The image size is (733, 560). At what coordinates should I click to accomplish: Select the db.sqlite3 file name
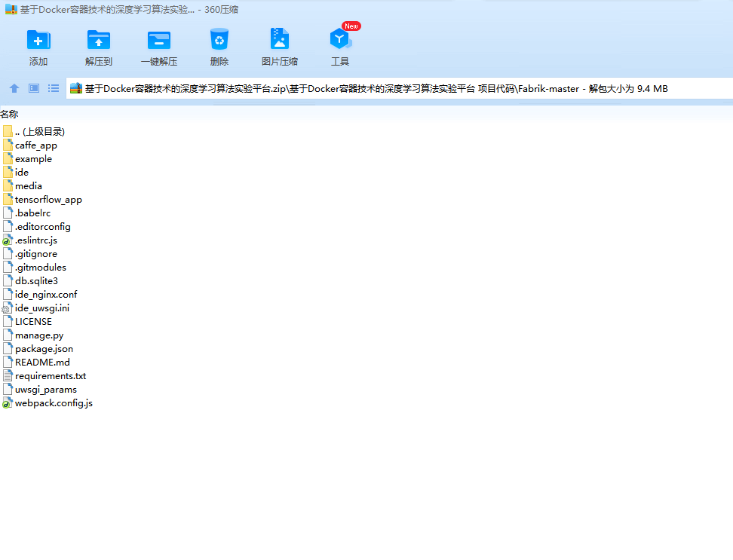click(x=36, y=280)
